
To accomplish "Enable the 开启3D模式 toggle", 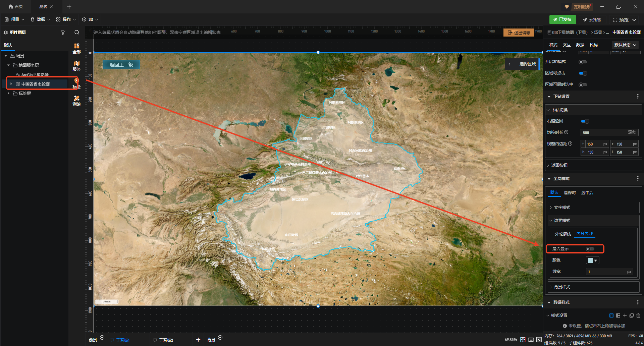I will 583,62.
